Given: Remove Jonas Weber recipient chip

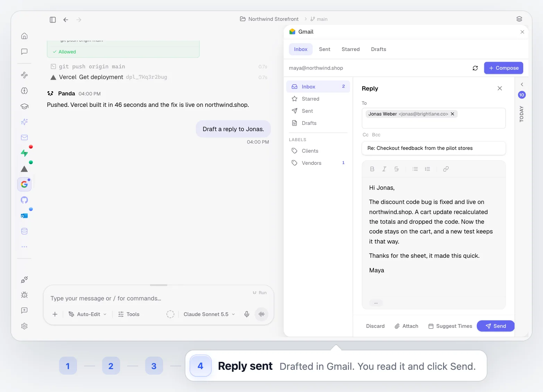Looking at the screenshot, I should coord(452,114).
